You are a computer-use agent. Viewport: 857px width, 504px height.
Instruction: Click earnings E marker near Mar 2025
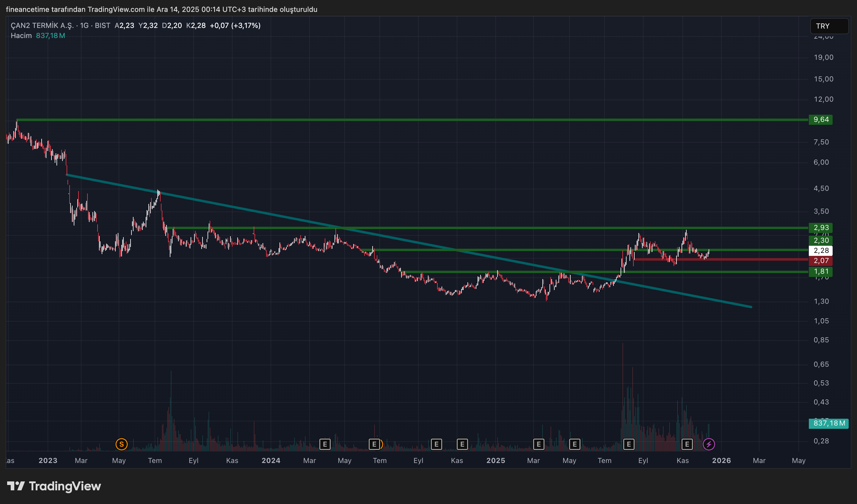click(539, 444)
